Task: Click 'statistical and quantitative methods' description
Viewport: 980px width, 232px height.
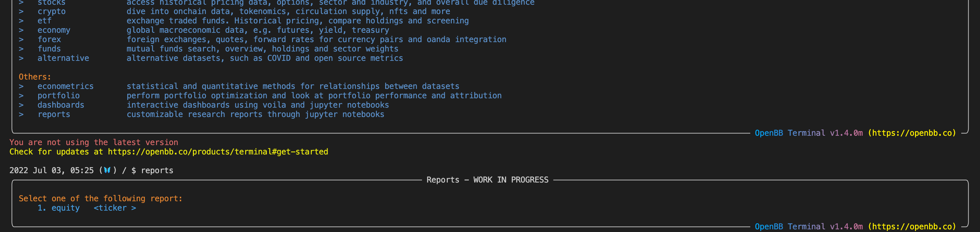Action: point(293,86)
